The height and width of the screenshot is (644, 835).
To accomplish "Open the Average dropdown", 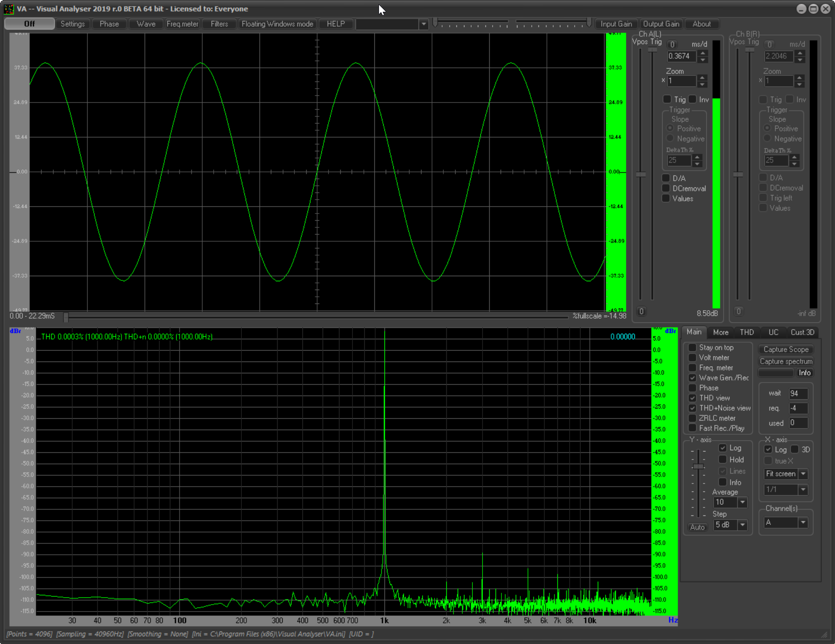I will pyautogui.click(x=742, y=502).
